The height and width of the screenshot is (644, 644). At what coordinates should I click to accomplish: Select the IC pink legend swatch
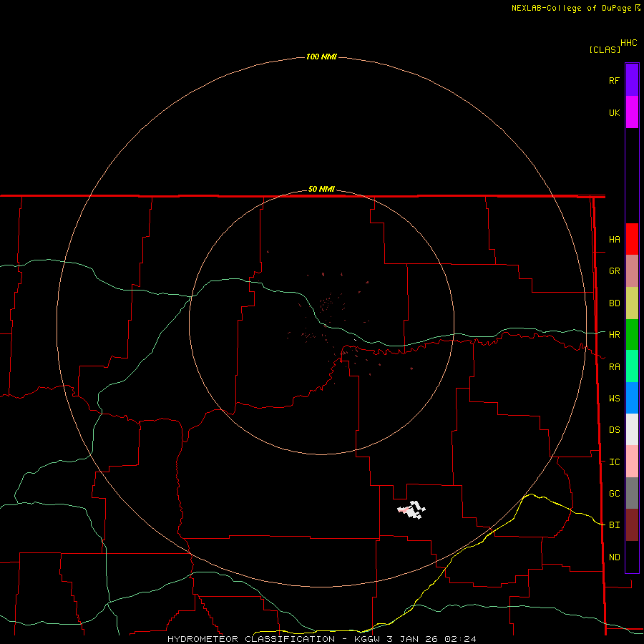click(x=632, y=462)
